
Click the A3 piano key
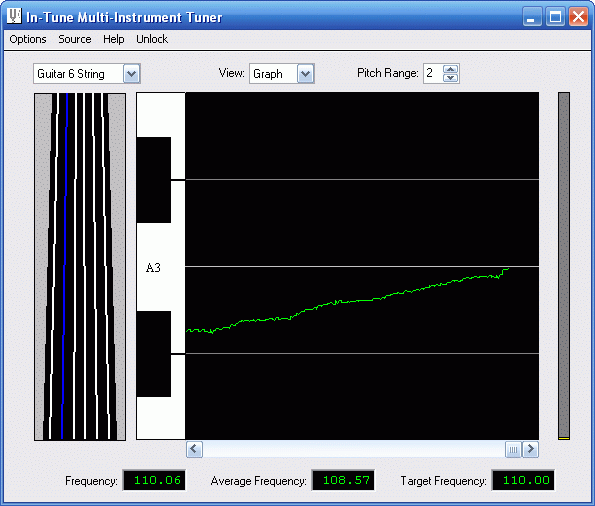[x=160, y=267]
